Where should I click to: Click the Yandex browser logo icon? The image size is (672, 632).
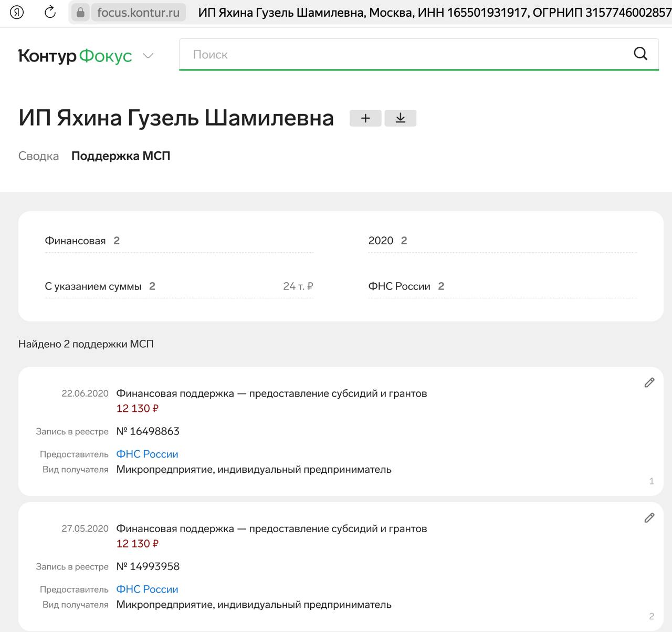tap(17, 12)
